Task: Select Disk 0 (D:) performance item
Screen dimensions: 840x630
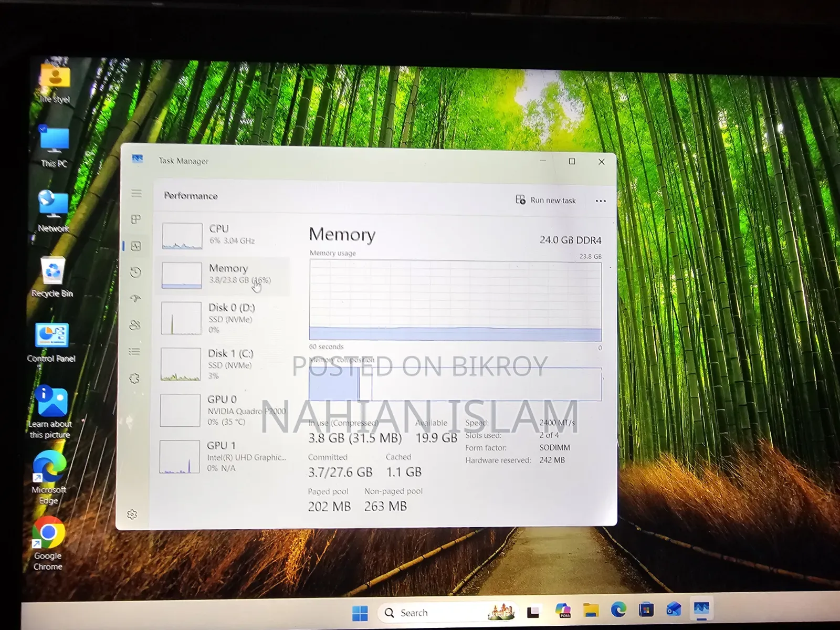Action: pos(223,318)
